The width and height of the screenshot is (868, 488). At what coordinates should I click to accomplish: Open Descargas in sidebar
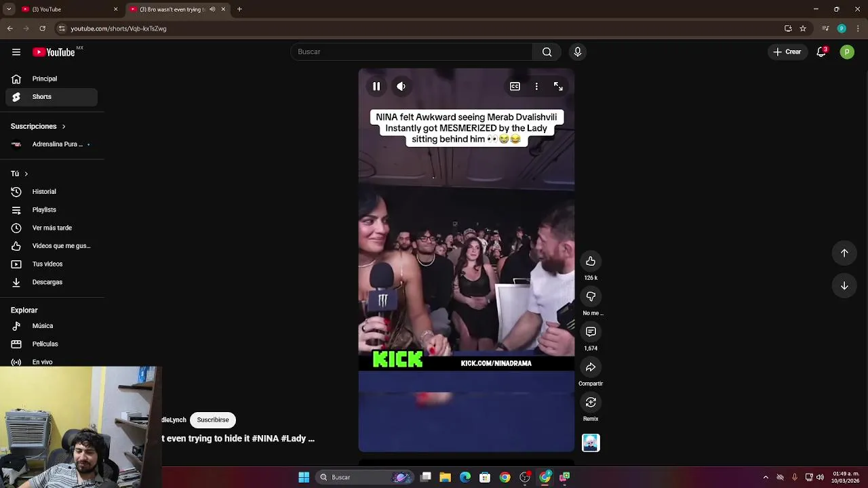click(52, 282)
